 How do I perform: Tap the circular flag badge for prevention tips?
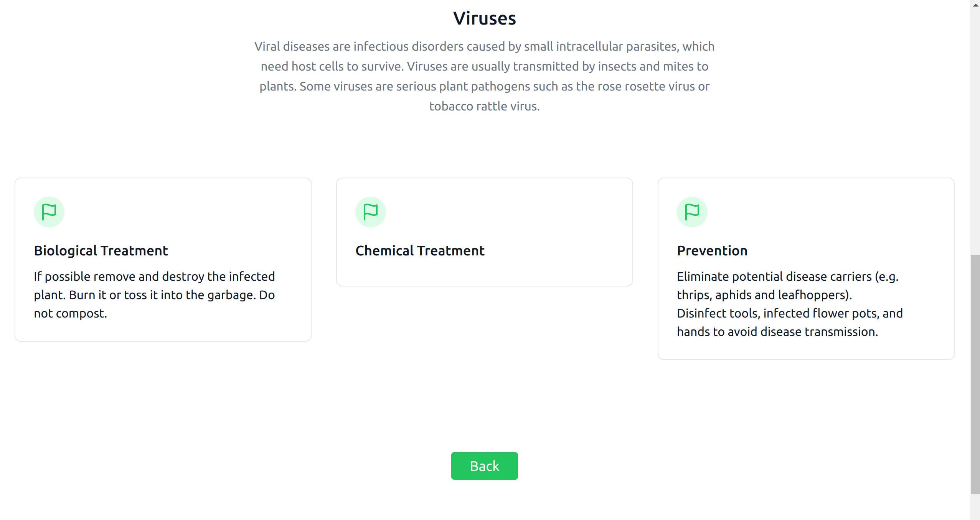(x=692, y=211)
